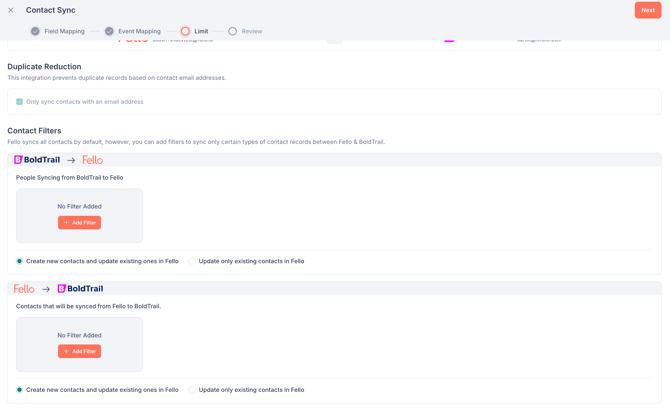Choose 'Update only existing contacts' under Fello-to-BoldTrail section
The width and height of the screenshot is (670, 409).
tap(192, 390)
